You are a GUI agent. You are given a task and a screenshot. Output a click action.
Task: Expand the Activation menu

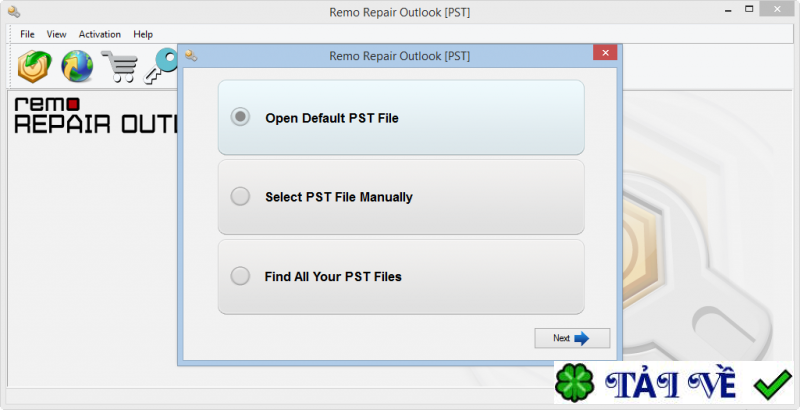(x=100, y=34)
